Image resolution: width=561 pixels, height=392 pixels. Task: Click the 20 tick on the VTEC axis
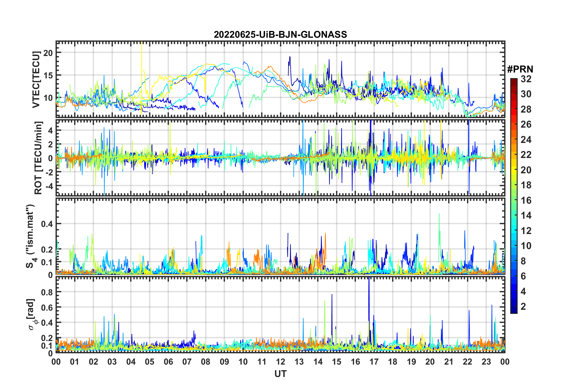tap(48, 53)
